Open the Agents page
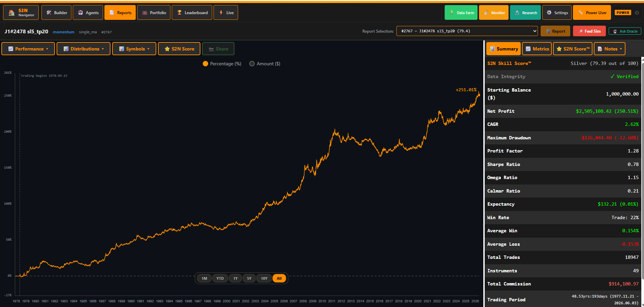Viewport: 644px width, 307px height. (88, 12)
